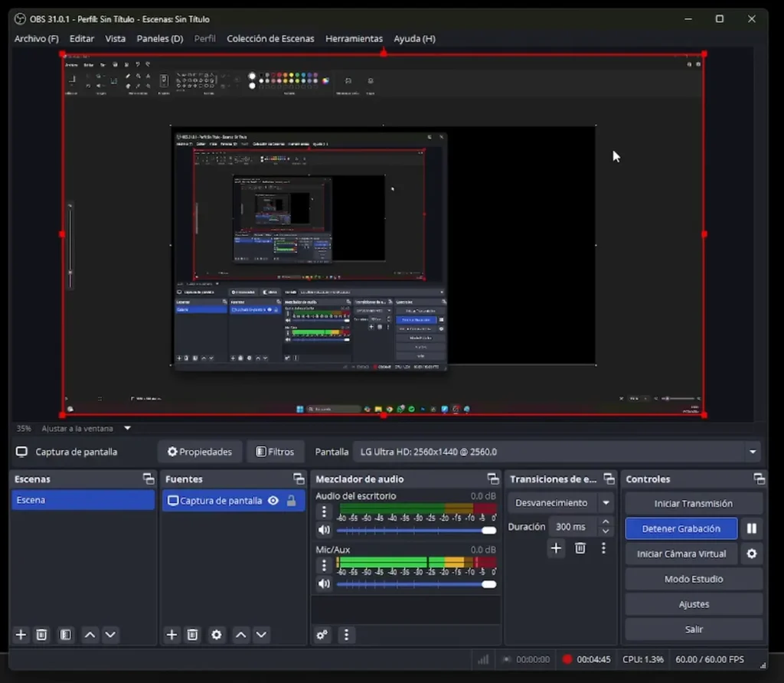
Task: Open the Desvanecimiento transition dropdown
Action: [x=560, y=502]
